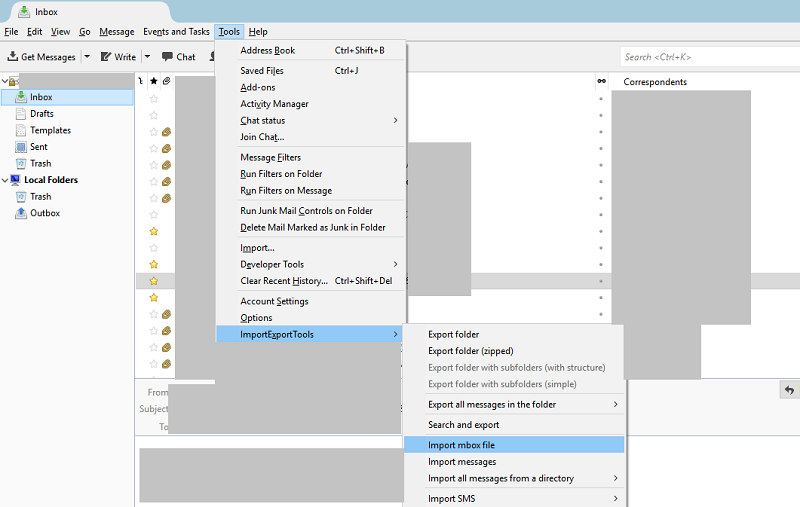Toggle read status dot of first message
Image resolution: width=800 pixels, height=507 pixels.
601,99
